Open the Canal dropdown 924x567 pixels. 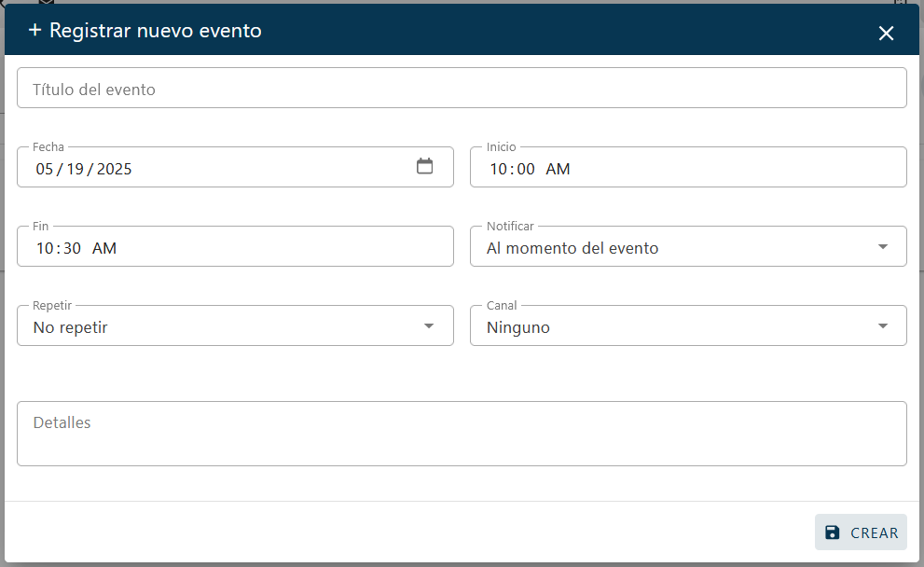pyautogui.click(x=688, y=325)
